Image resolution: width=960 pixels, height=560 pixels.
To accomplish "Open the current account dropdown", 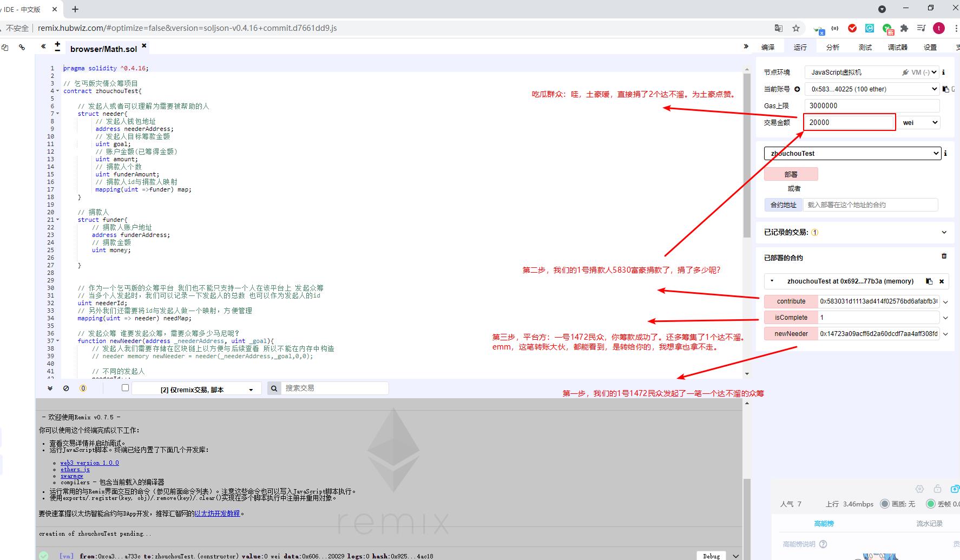I will [872, 89].
